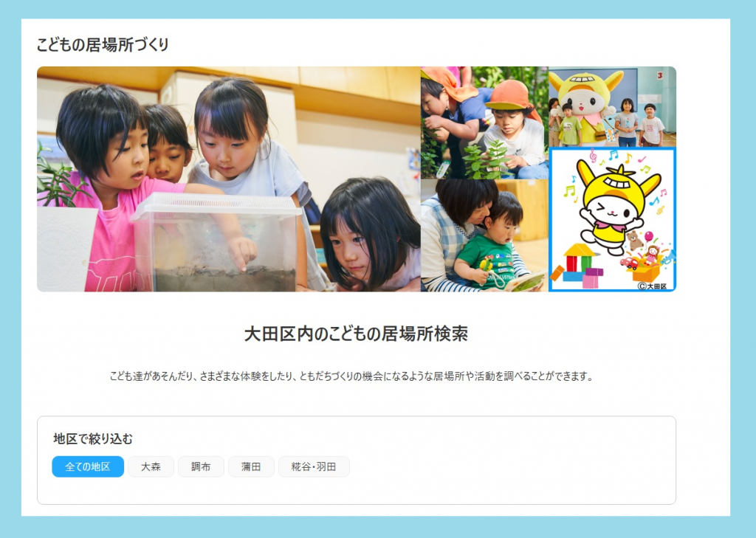The width and height of the screenshot is (756, 538).
Task: Click the description text about こども達があそんだり
Action: (x=351, y=376)
